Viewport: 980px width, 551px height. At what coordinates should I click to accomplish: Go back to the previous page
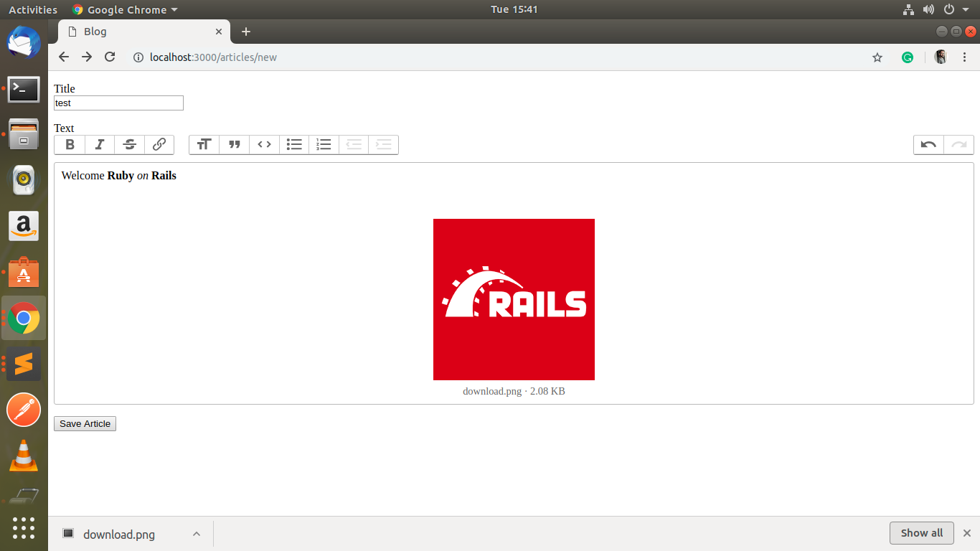click(64, 57)
